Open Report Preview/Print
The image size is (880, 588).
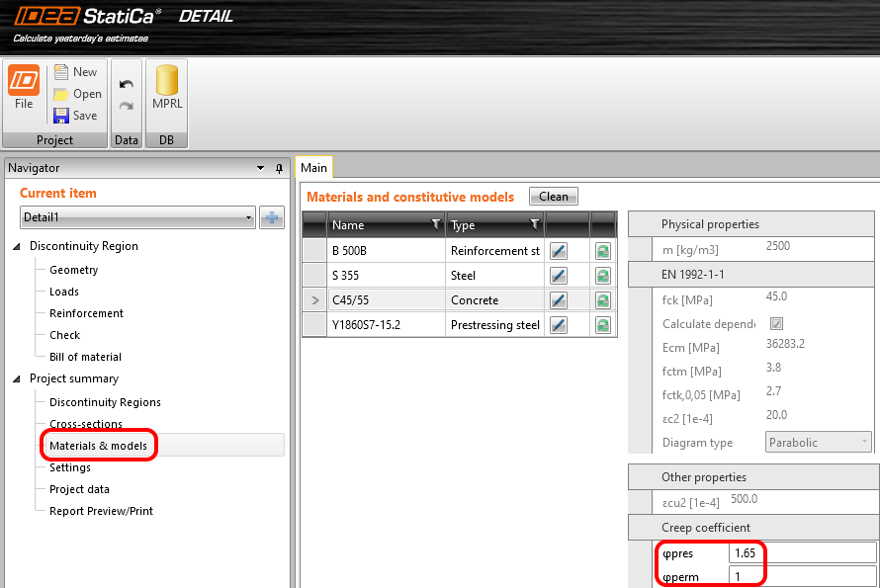click(101, 511)
